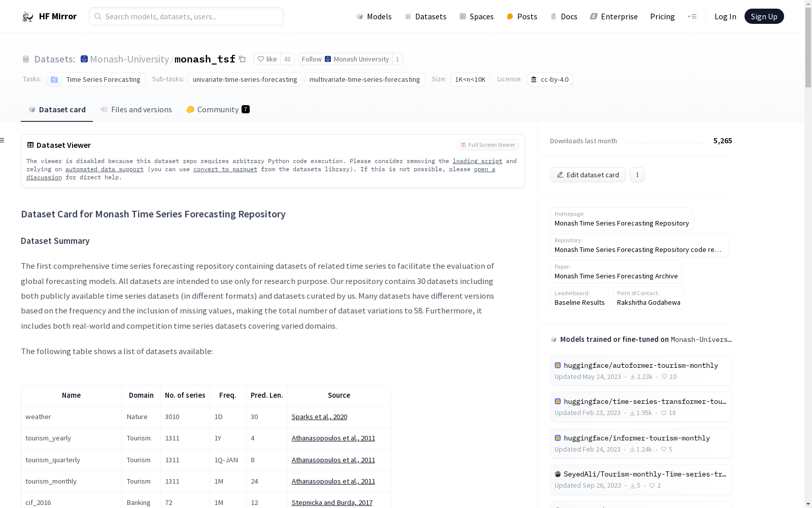Open the Full Screen Viewer
The image size is (812, 508).
(x=488, y=145)
